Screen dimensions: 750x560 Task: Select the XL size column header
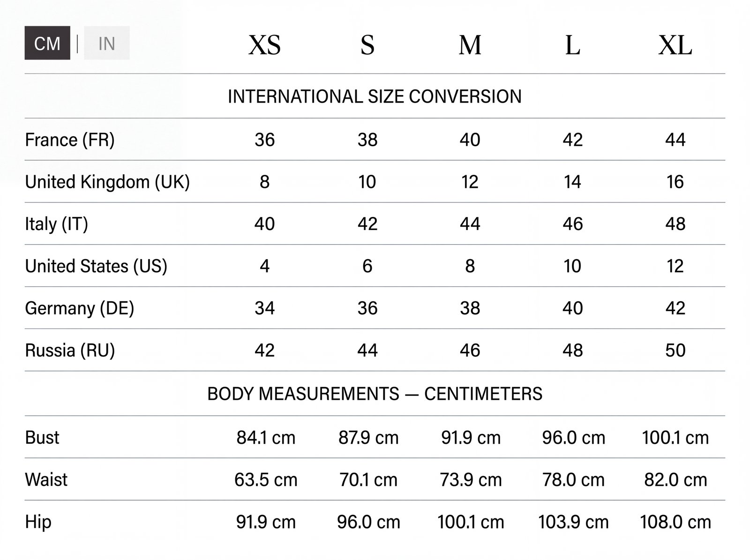click(675, 45)
